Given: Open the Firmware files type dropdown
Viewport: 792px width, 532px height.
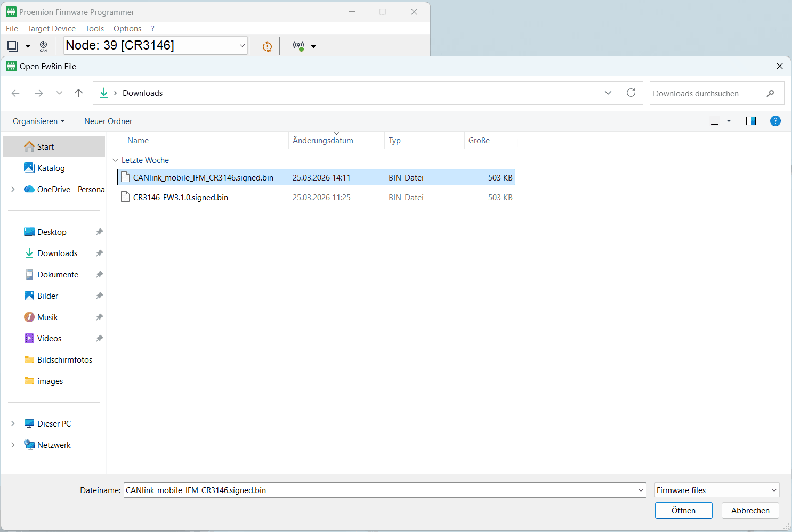Looking at the screenshot, I should tap(717, 490).
